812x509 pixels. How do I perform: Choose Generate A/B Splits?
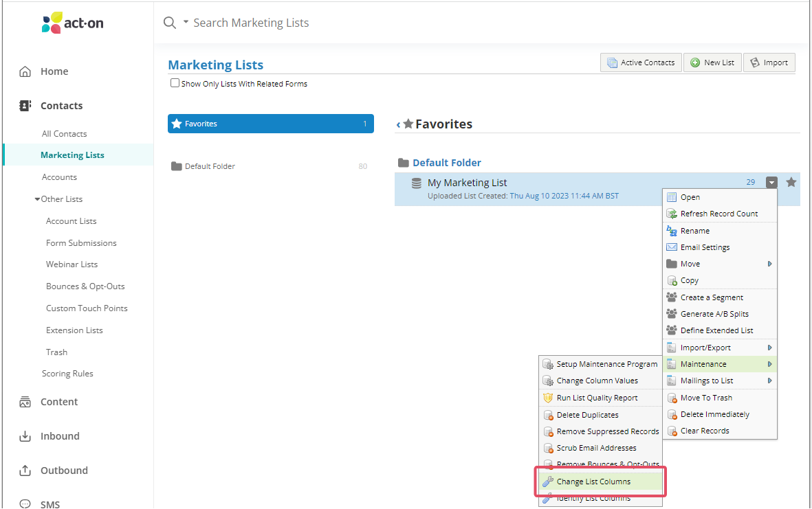click(720, 314)
